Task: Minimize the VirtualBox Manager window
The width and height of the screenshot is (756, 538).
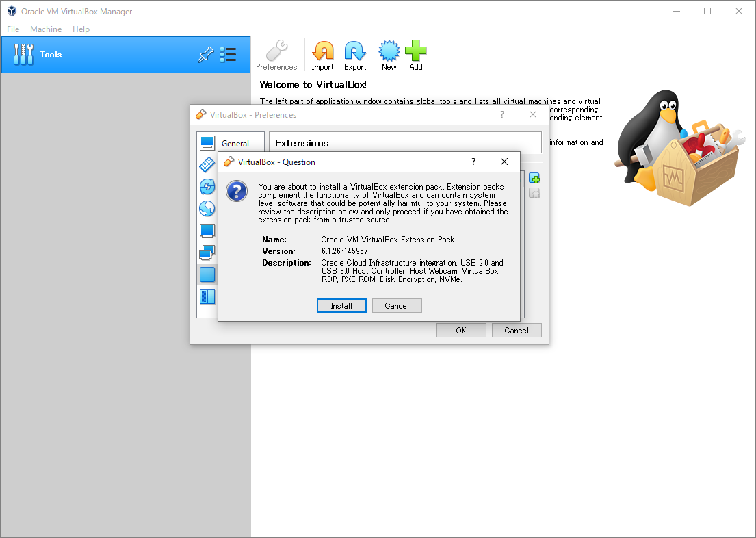Action: (677, 11)
